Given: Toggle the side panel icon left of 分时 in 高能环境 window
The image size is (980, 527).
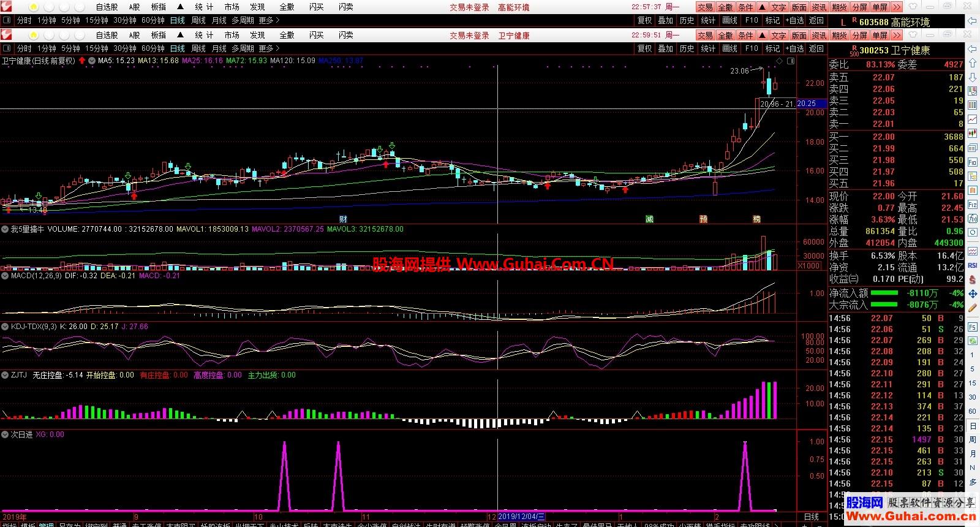Looking at the screenshot, I should (7, 20).
